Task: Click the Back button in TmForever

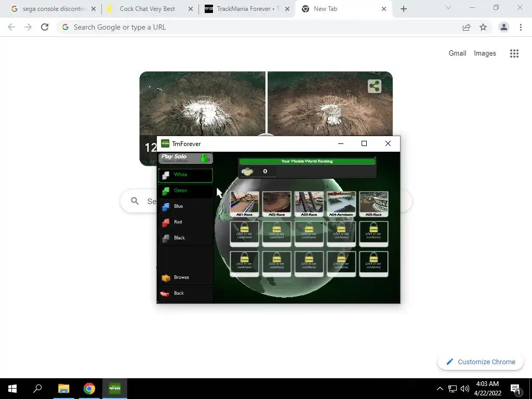Action: click(x=185, y=294)
